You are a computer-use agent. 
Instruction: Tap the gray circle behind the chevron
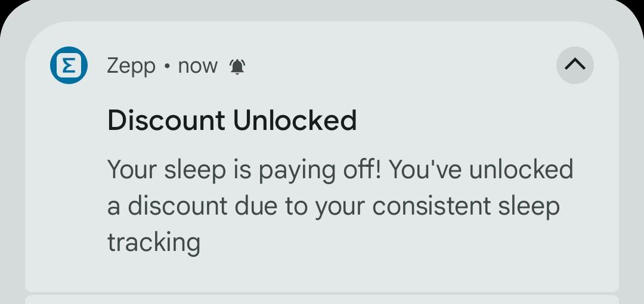point(575,65)
